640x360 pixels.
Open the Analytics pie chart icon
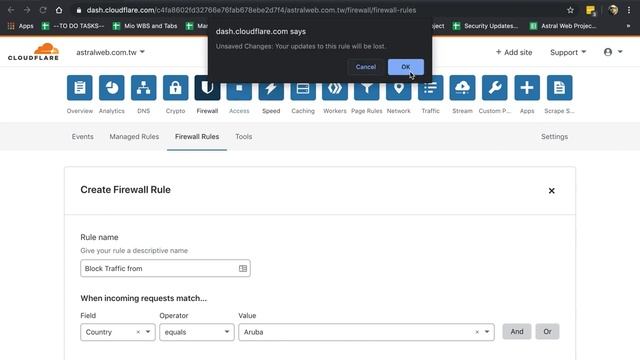111,88
